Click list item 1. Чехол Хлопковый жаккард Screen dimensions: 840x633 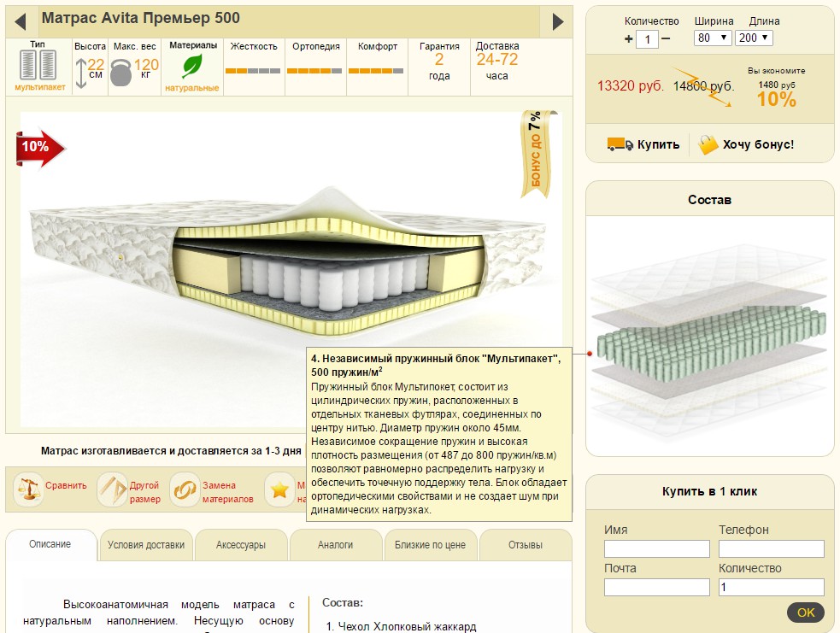pyautogui.click(x=402, y=626)
